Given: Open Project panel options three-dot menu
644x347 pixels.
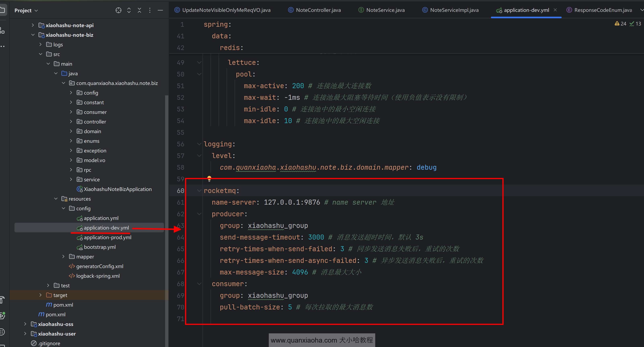Looking at the screenshot, I should [150, 10].
